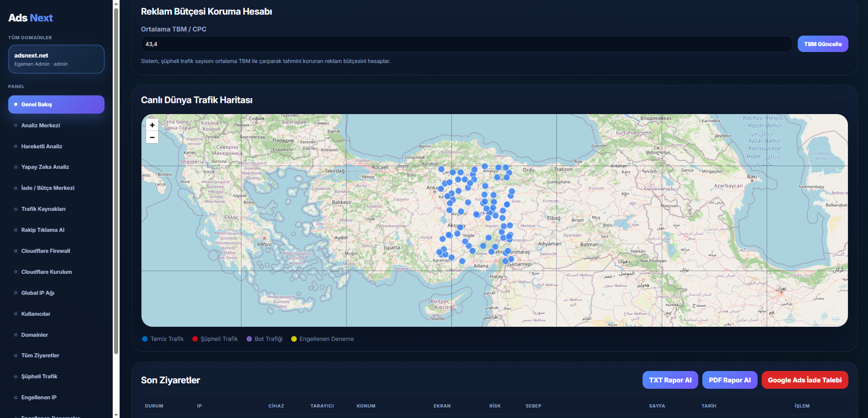Open Kullanıcılar page

(56, 314)
